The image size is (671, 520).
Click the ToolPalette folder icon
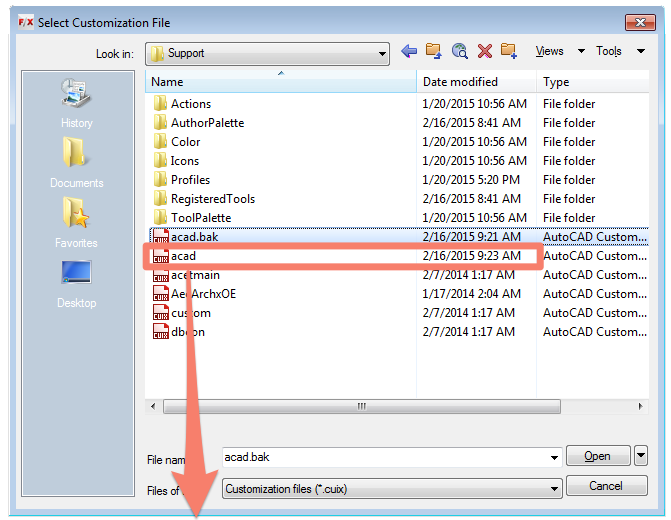pos(160,217)
